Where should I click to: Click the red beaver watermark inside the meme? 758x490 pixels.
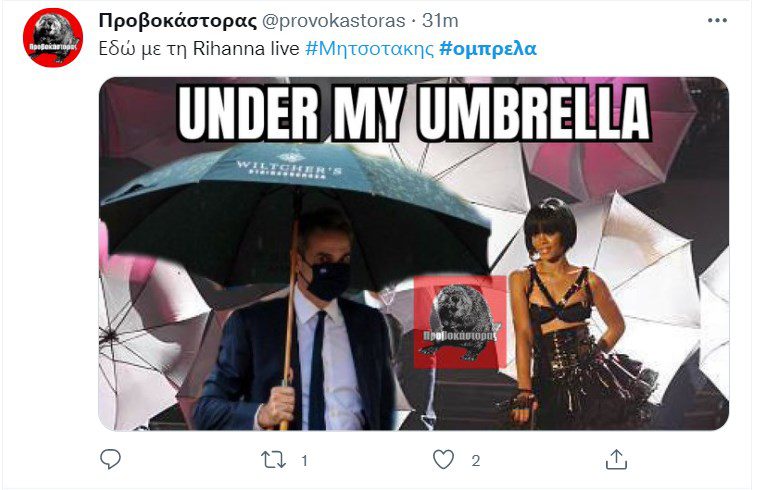tap(457, 323)
